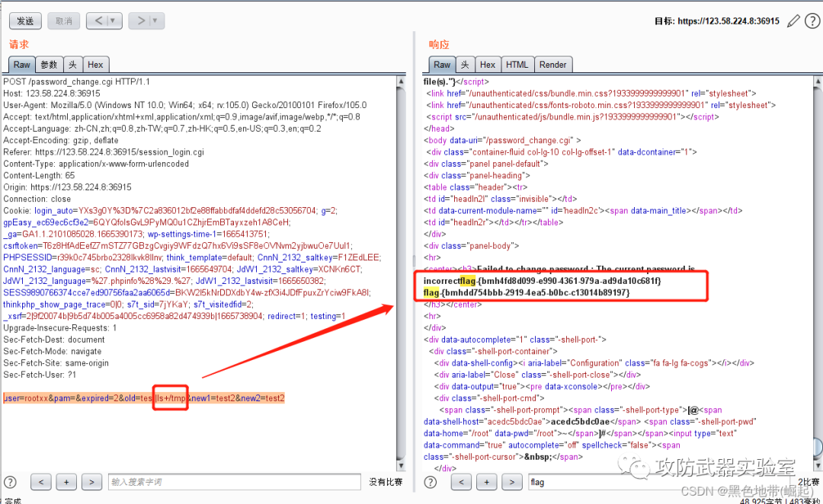
Task: Switch to the response 头 tab
Action: pos(465,65)
